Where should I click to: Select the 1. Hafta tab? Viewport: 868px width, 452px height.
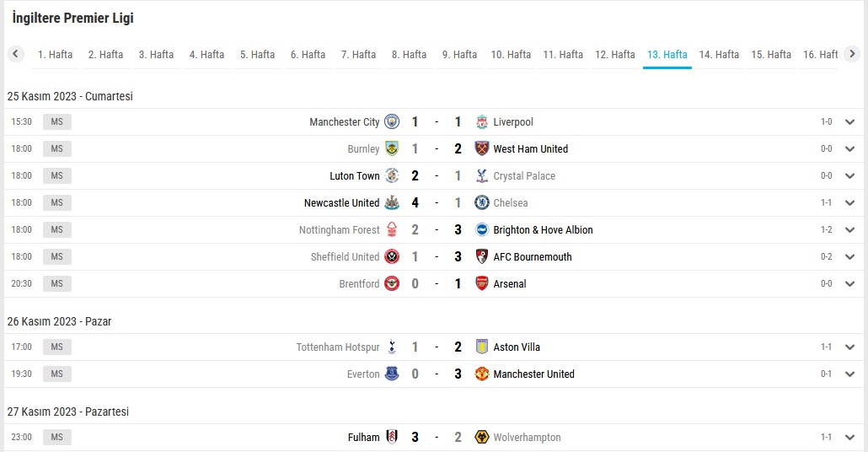[x=55, y=55]
